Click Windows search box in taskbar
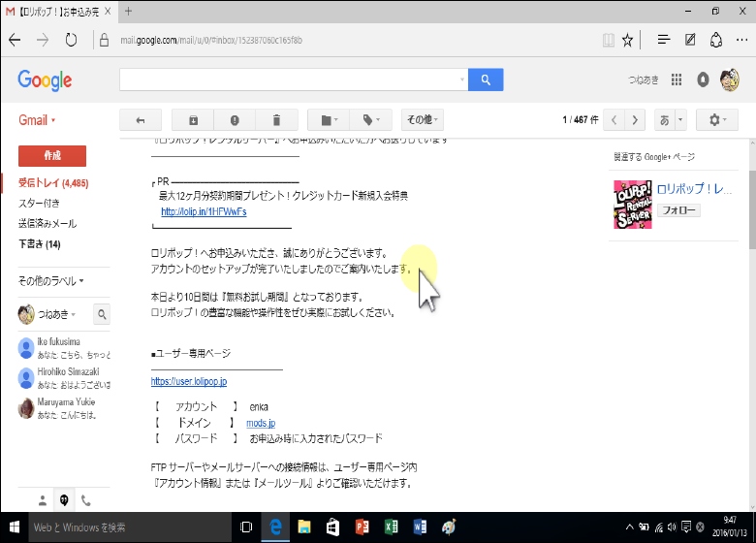756x543 pixels. coord(128,527)
